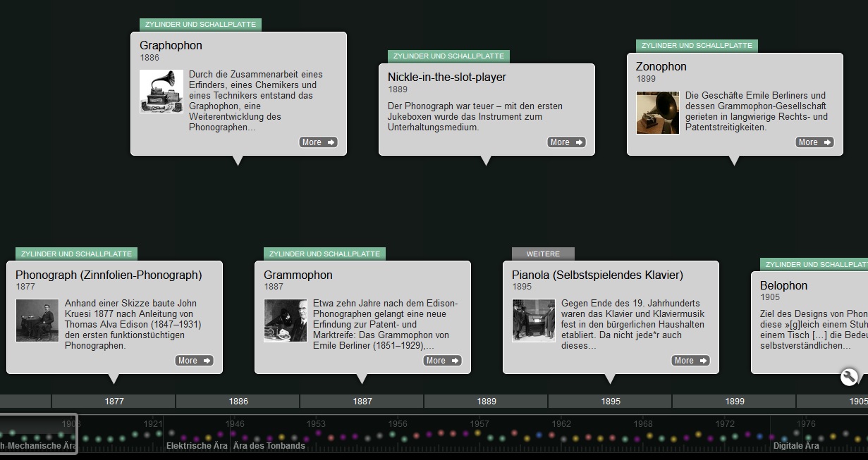Jump to Digitale Ära section

[796, 446]
